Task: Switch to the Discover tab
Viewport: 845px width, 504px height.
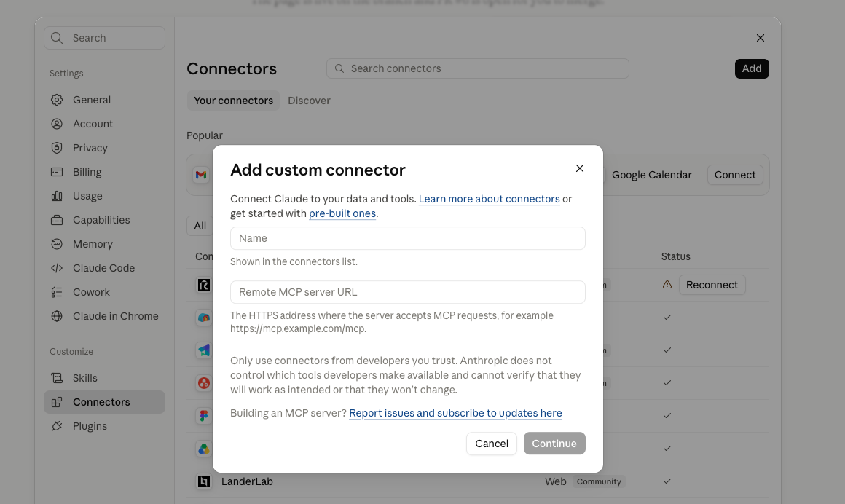Action: pos(310,101)
